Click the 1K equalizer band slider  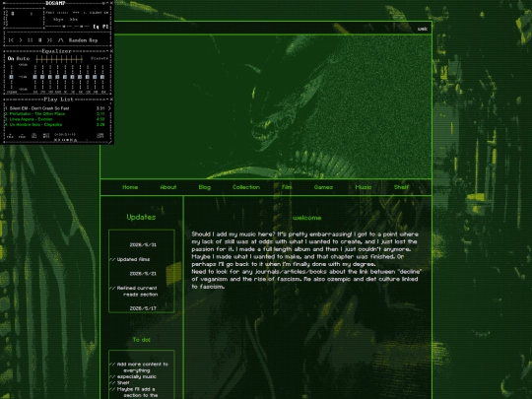click(65, 77)
